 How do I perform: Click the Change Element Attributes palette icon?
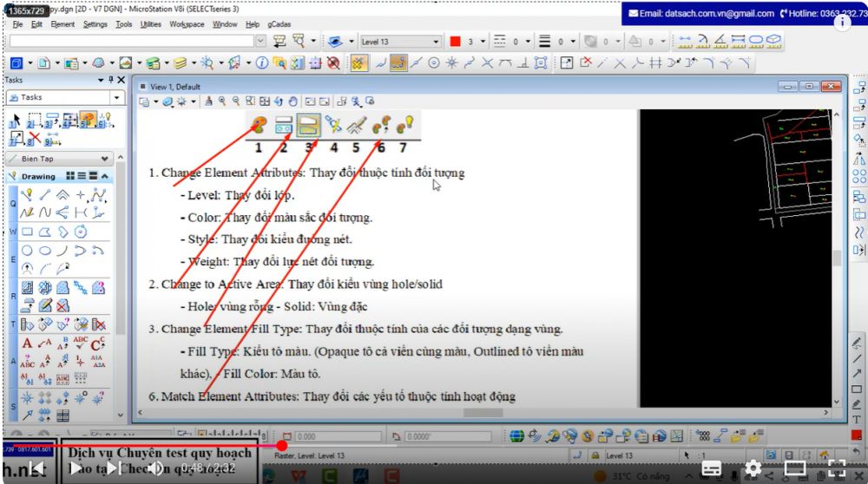pyautogui.click(x=259, y=126)
